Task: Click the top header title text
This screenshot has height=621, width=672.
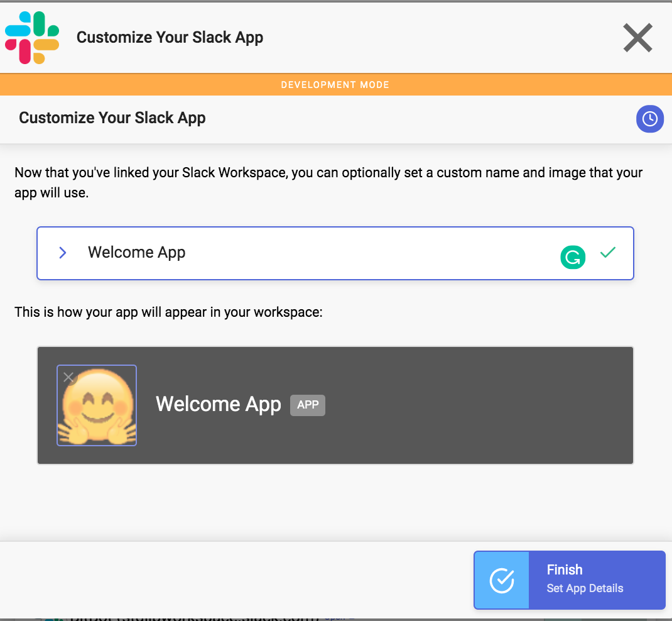Action: [x=170, y=38]
